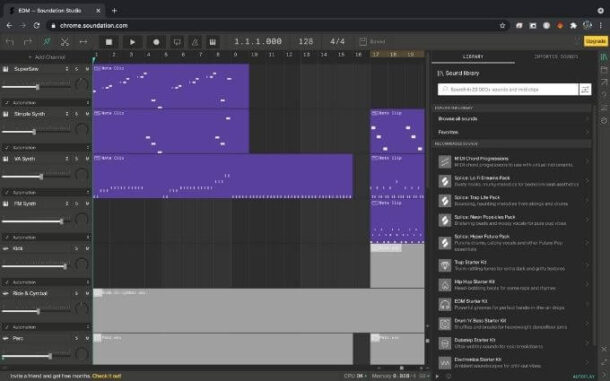Image resolution: width=610 pixels, height=381 pixels.
Task: Bookmark page with the Chrome star icon
Action: click(x=502, y=26)
